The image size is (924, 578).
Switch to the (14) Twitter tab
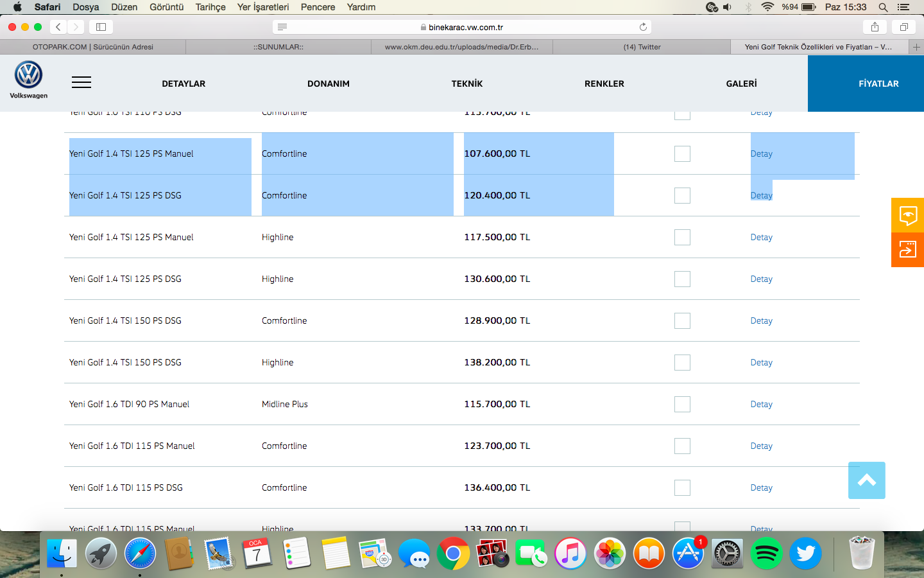[642, 47]
